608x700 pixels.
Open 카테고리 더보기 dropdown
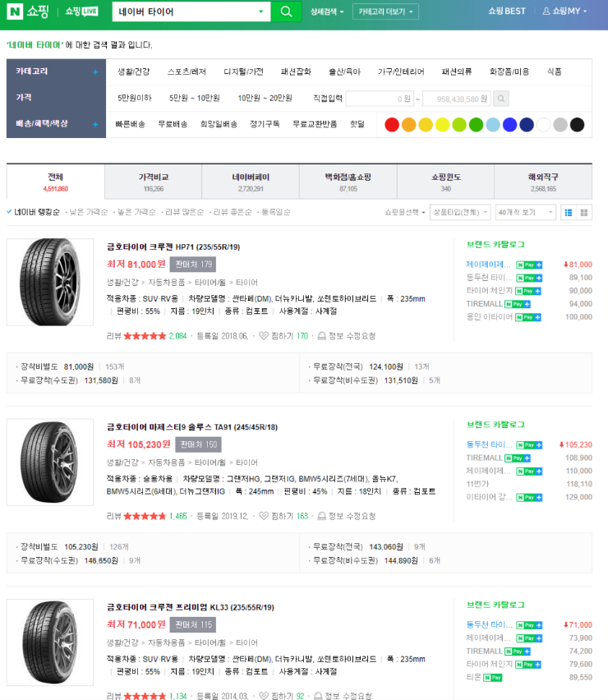click(385, 12)
